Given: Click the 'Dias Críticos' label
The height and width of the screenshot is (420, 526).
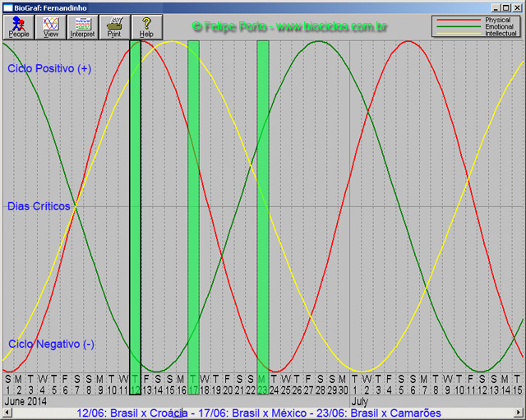Looking at the screenshot, I should [x=39, y=206].
